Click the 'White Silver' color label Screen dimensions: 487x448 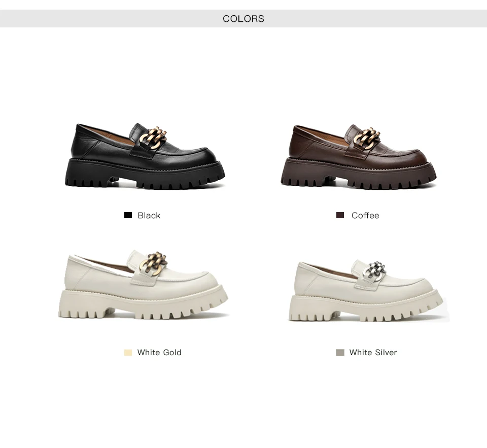tap(373, 353)
